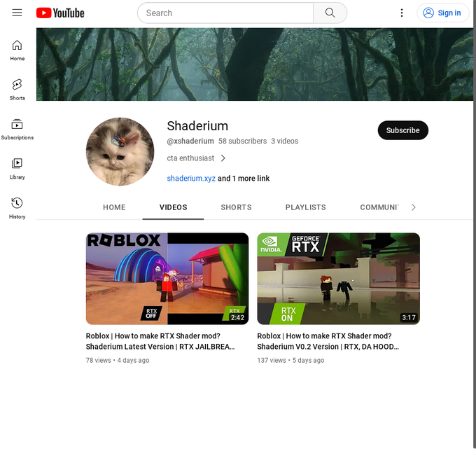Switch to the HOME tab
Viewport: 476px width, 463px height.
(114, 207)
